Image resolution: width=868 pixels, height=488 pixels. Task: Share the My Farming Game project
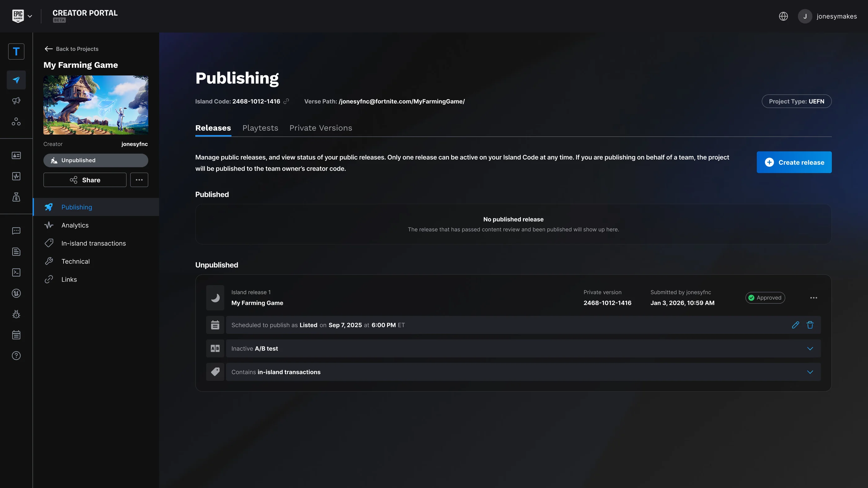pos(85,180)
